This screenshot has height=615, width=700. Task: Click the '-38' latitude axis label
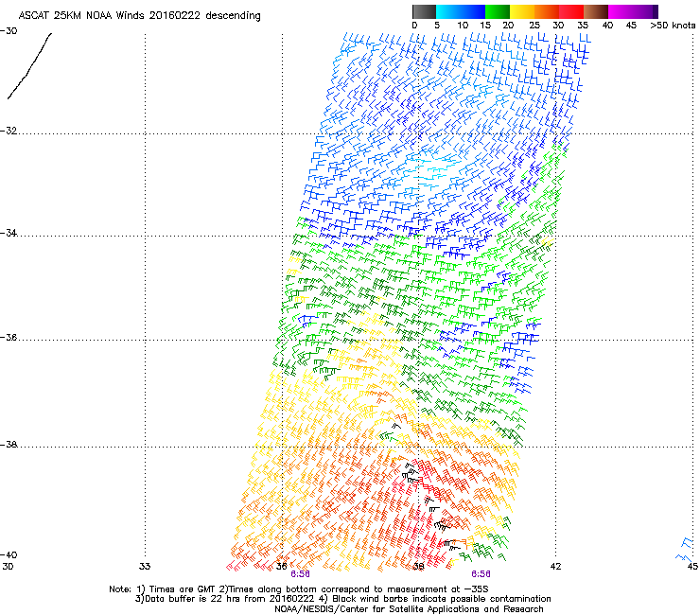[x=9, y=445]
